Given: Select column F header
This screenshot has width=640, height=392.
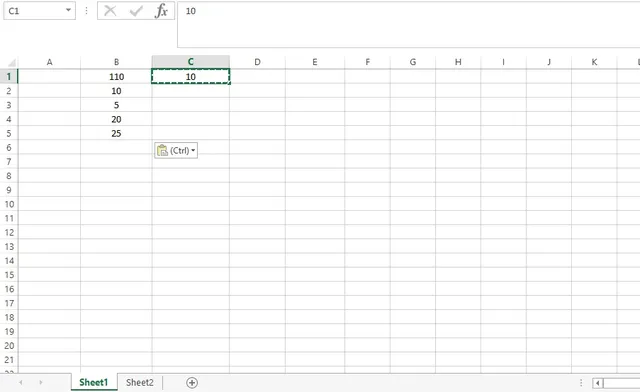Looking at the screenshot, I should pos(367,62).
